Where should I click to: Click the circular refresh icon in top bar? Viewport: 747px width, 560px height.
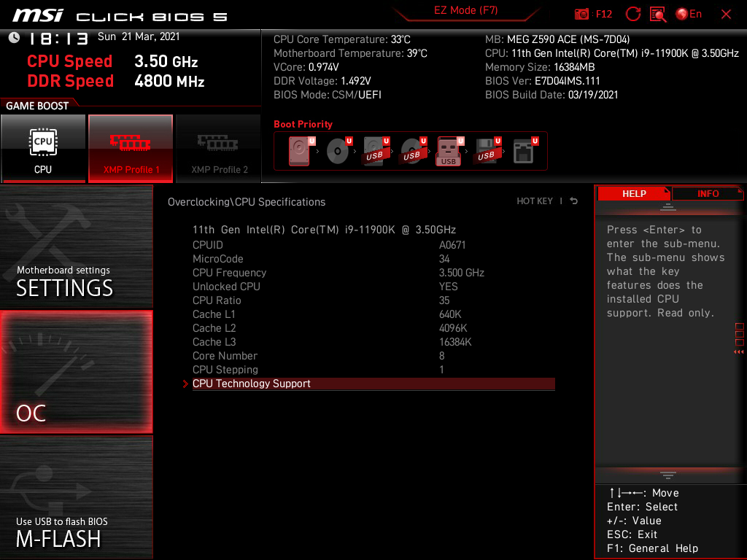coord(632,14)
